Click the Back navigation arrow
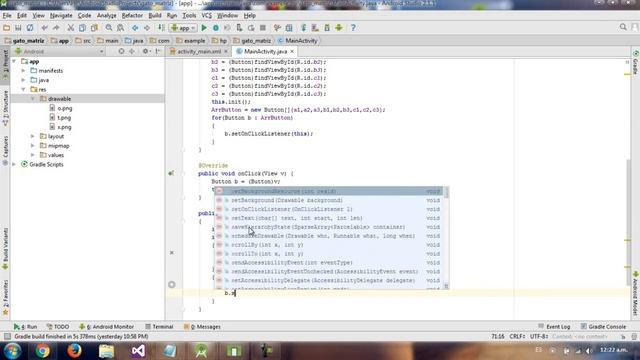Viewport: 640px width, 360px height. coord(135,28)
